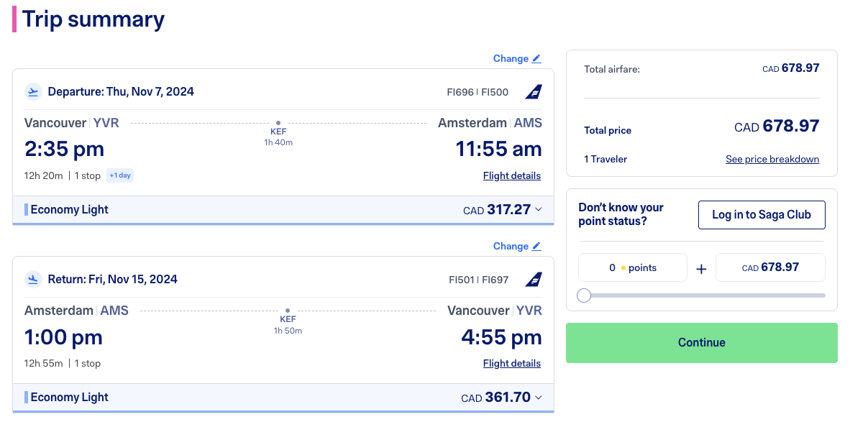The height and width of the screenshot is (422, 868).
Task: Expand return fare CAD 361.70 chevron
Action: click(x=539, y=398)
